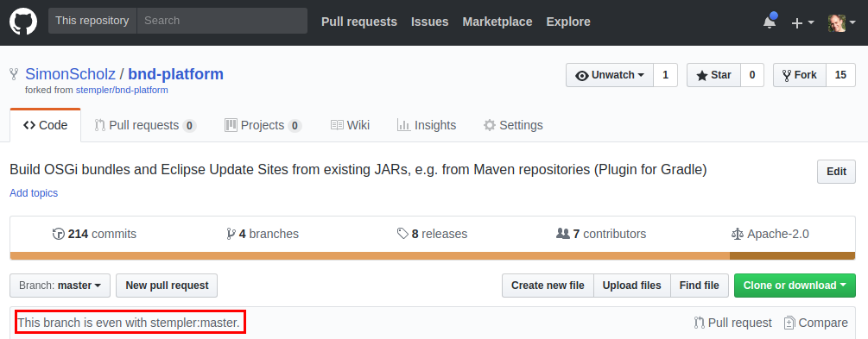Switch to the Projects tab

[263, 126]
